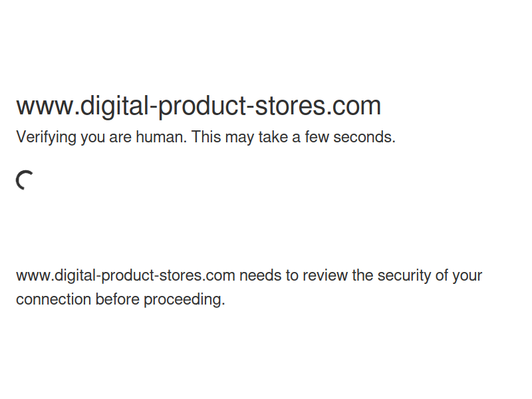This screenshot has height=399, width=532.
Task: Select the word "seconds." in the subtitle
Action: click(364, 137)
